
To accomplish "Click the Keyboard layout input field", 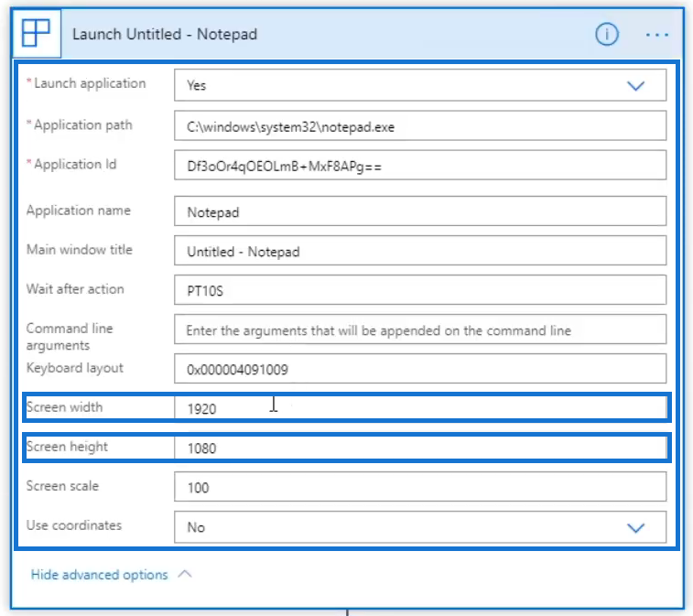I will click(420, 369).
